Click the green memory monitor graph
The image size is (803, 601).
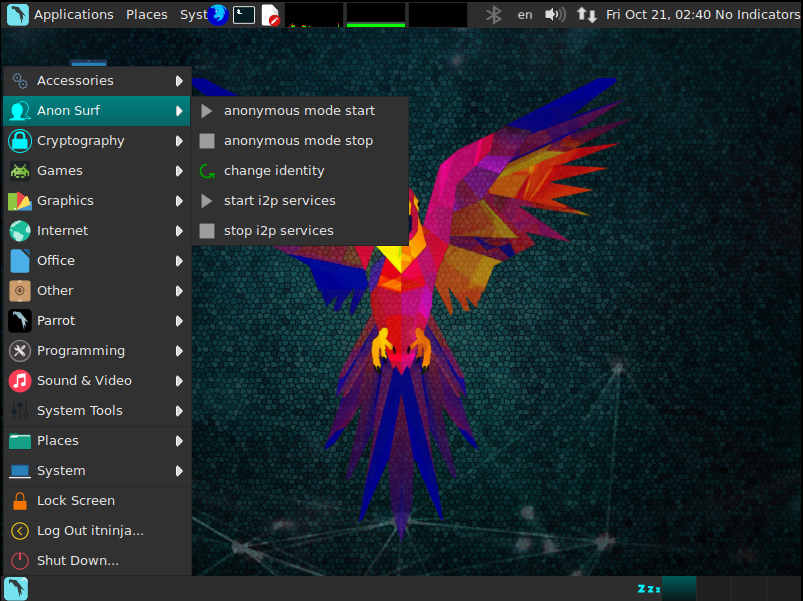[376, 15]
